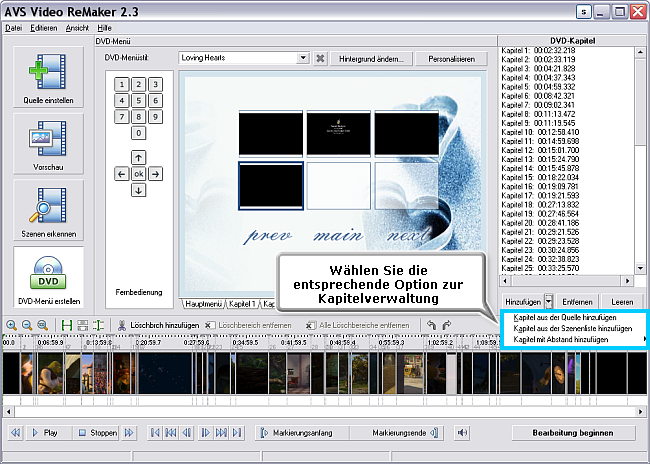Click the undo arrow icon
650x464 pixels.
click(x=431, y=325)
